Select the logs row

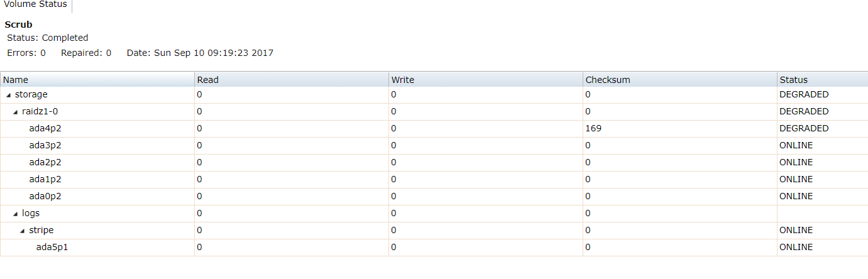tap(434, 214)
